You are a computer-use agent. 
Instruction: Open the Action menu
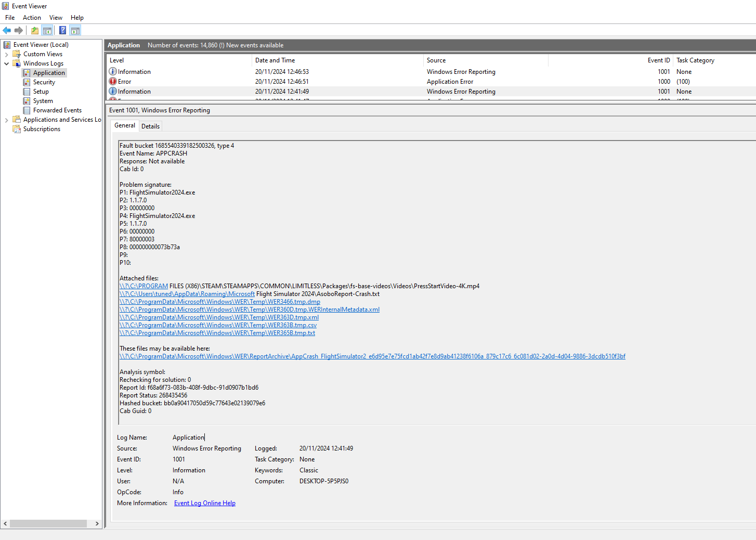(x=32, y=18)
